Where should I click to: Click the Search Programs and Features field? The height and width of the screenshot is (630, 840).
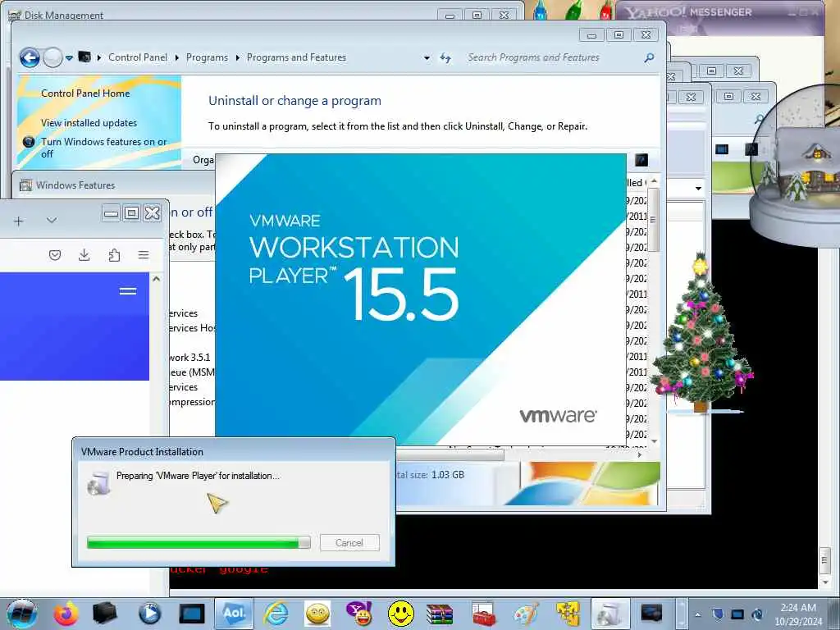(552, 57)
